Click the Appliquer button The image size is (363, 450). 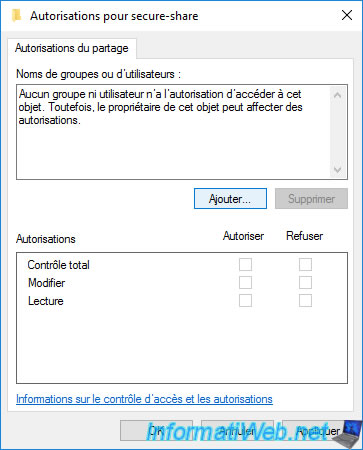click(317, 431)
